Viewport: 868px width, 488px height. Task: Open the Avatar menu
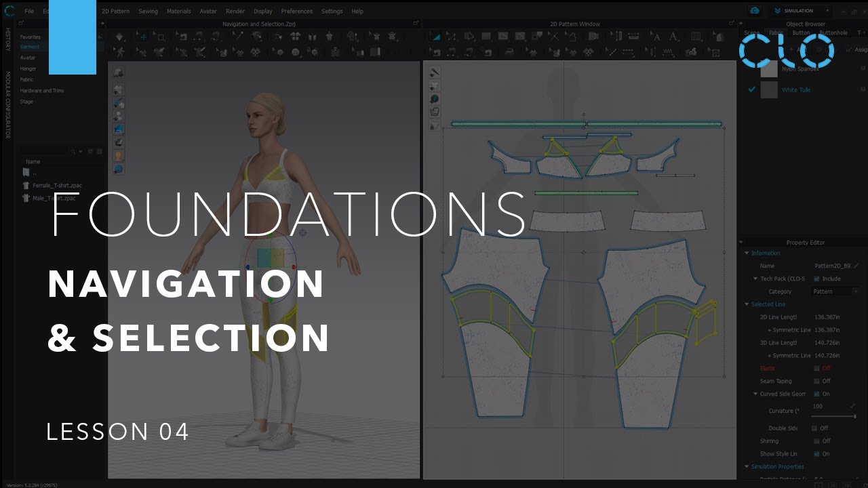click(208, 11)
